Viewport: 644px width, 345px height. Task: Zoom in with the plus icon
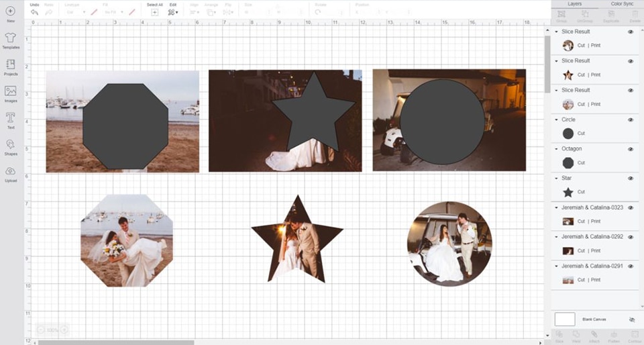coord(64,330)
